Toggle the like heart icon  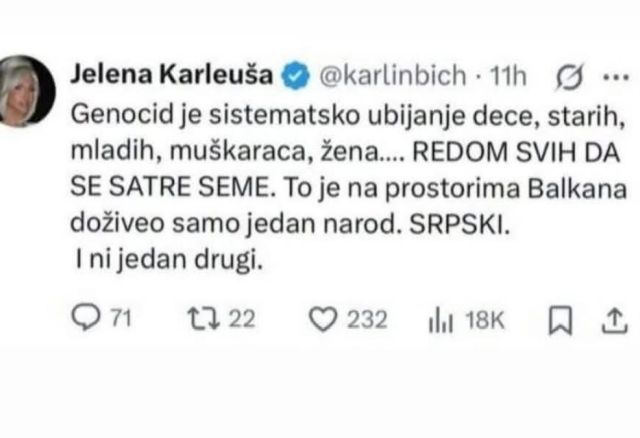[323, 319]
